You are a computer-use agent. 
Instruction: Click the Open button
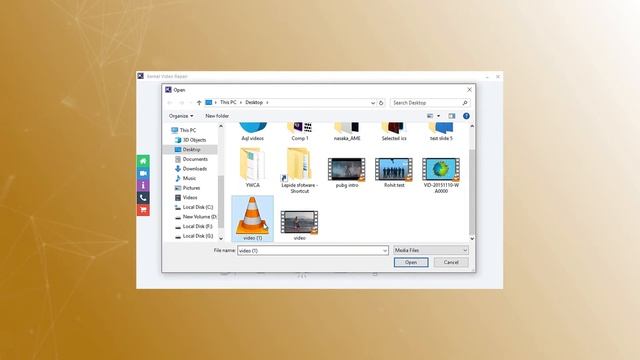click(411, 262)
